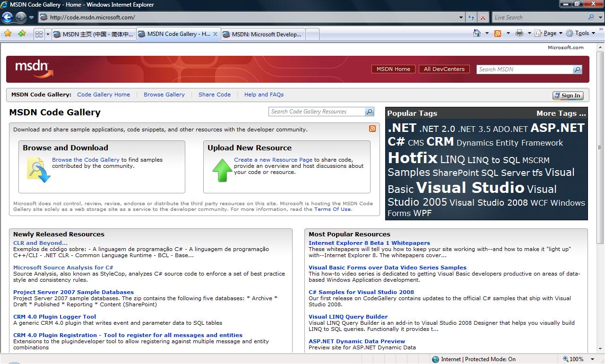Open the Tools menu
This screenshot has width=605, height=364.
(x=580, y=33)
